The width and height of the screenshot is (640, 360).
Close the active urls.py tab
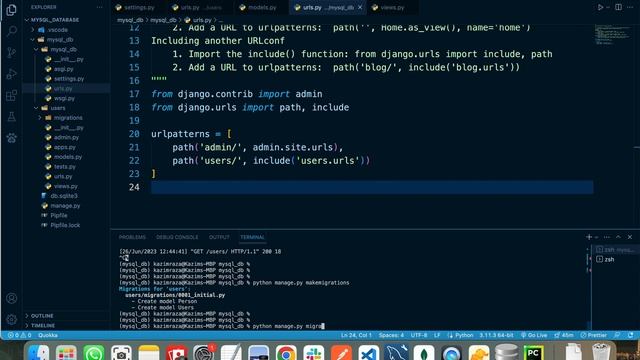[x=360, y=7]
